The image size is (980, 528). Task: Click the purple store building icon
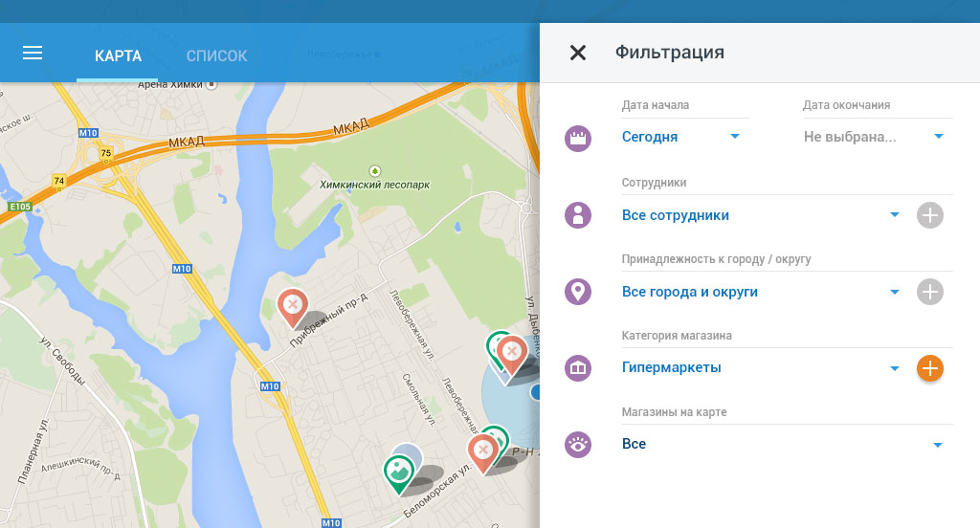click(578, 368)
